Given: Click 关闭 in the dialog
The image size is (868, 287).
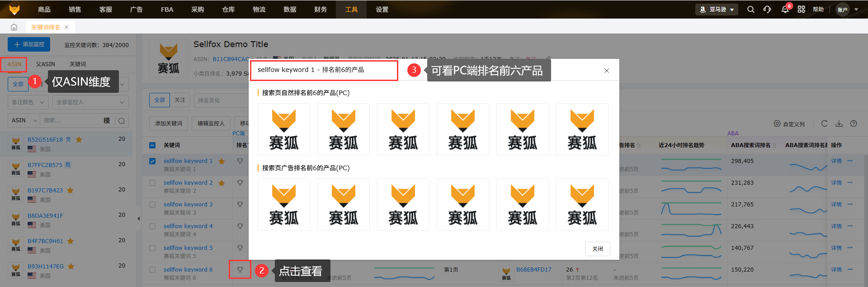Looking at the screenshot, I should pos(598,249).
